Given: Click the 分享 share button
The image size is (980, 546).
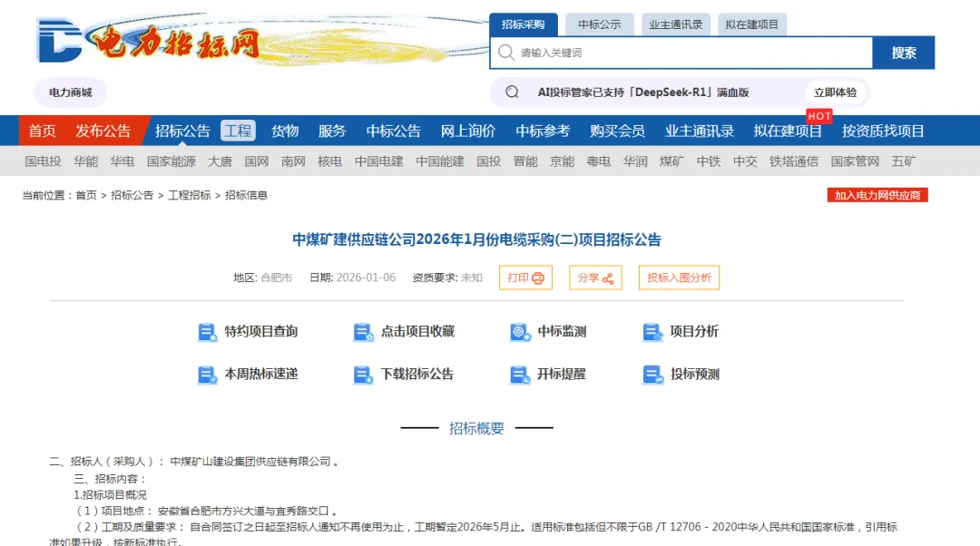Looking at the screenshot, I should tap(595, 278).
